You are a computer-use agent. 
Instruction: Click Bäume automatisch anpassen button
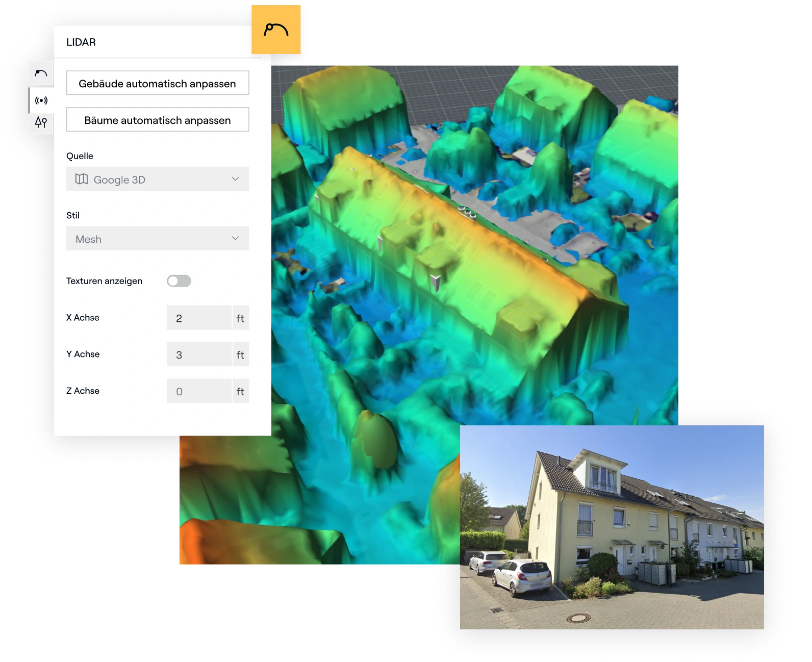pos(158,120)
